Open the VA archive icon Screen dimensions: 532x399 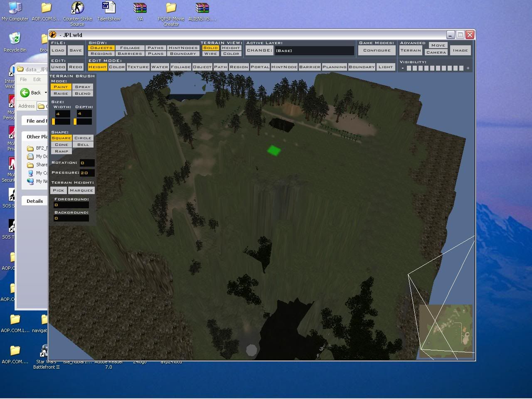140,11
